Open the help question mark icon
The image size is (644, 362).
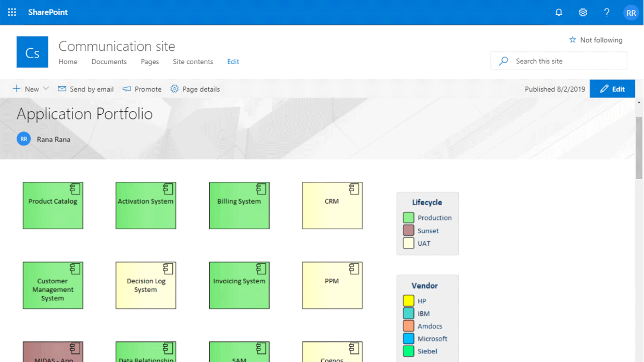click(x=607, y=12)
